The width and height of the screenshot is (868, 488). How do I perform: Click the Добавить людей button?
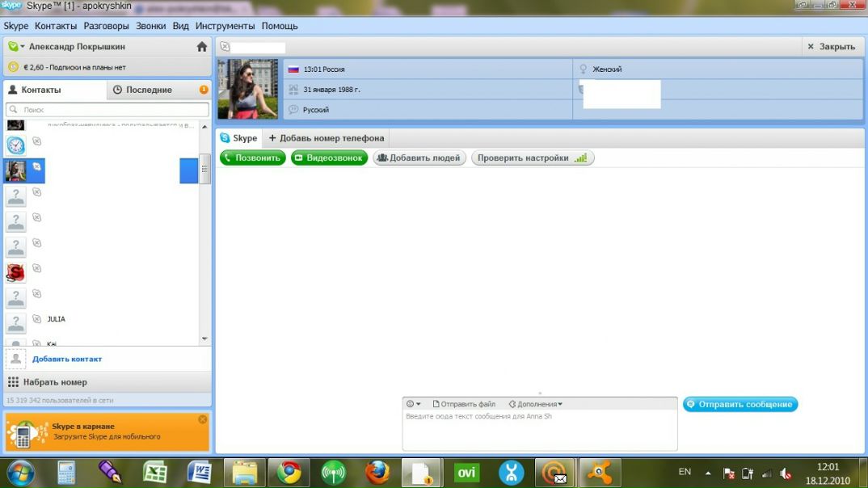click(419, 158)
